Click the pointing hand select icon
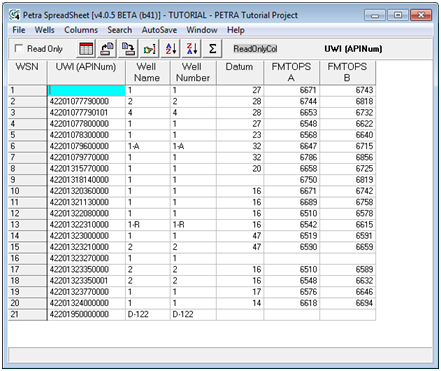The height and width of the screenshot is (371, 441). (x=149, y=49)
